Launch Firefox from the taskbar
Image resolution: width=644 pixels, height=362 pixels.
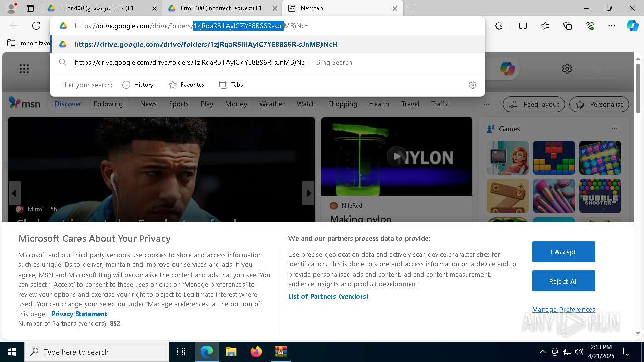click(x=256, y=352)
